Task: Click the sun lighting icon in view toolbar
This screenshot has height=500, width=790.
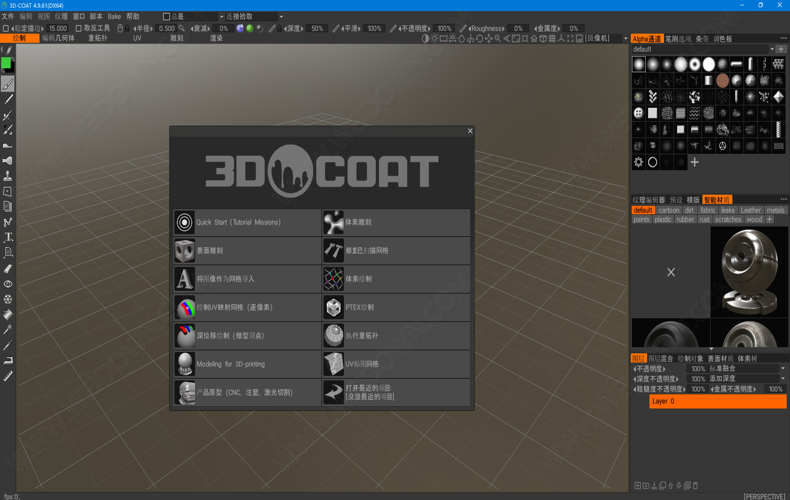Action: click(434, 38)
